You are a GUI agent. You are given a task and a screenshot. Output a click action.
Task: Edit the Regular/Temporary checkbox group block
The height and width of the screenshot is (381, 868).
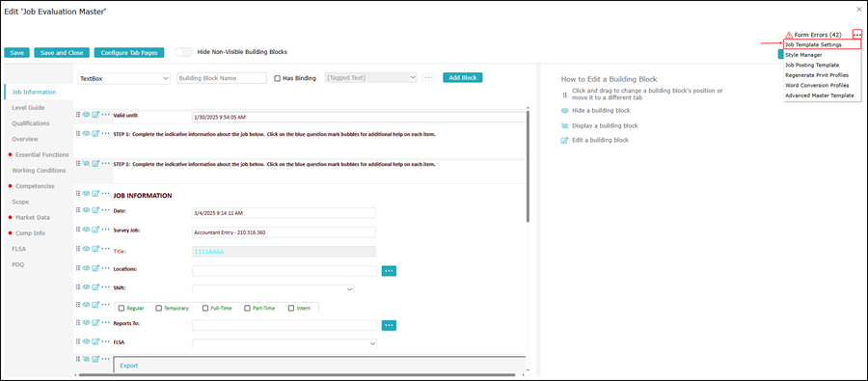click(95, 304)
